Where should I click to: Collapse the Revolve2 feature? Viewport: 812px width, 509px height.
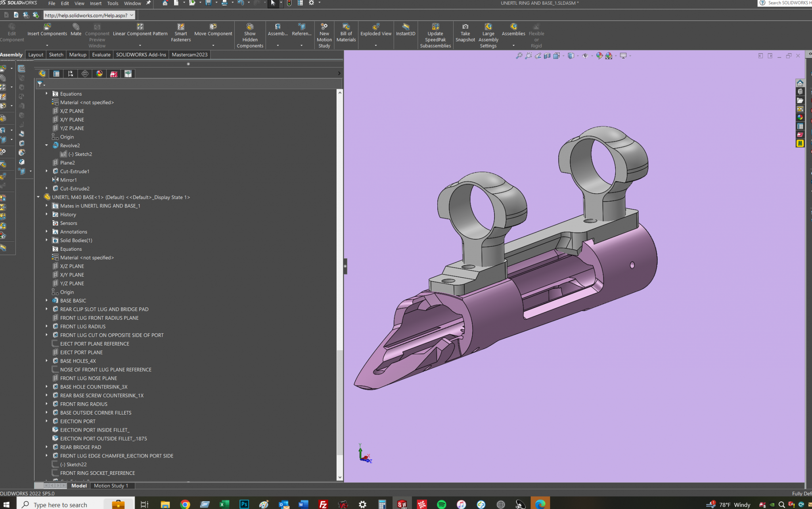46,146
